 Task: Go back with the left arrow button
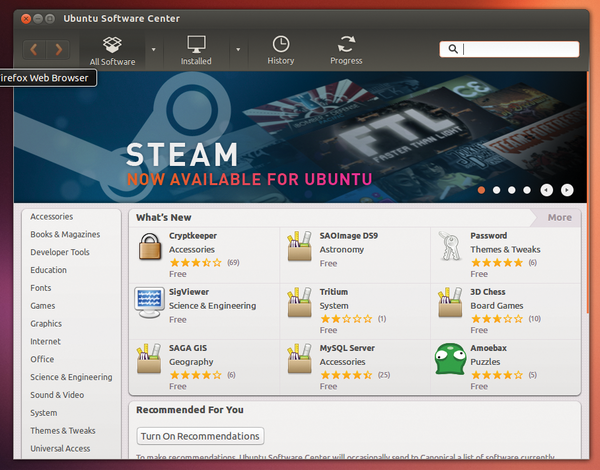pyautogui.click(x=34, y=49)
